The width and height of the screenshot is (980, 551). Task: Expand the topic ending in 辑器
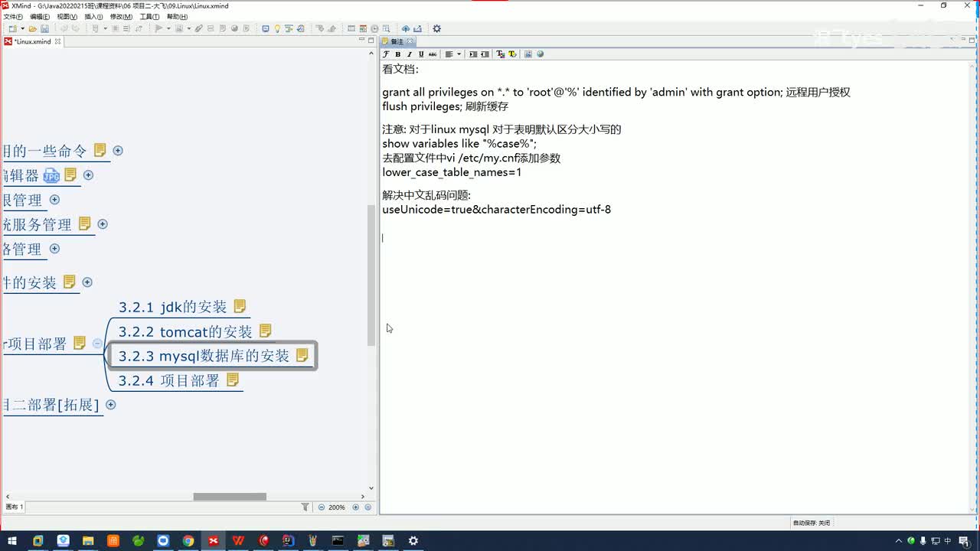point(88,175)
